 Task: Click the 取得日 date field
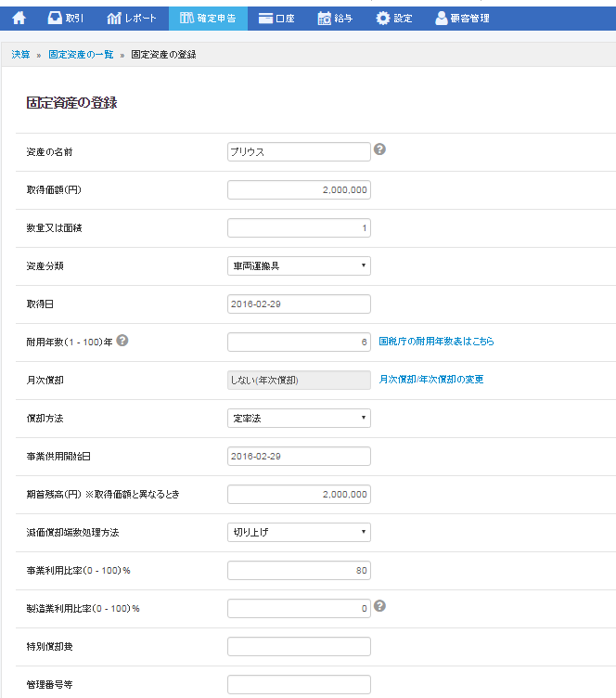point(299,304)
